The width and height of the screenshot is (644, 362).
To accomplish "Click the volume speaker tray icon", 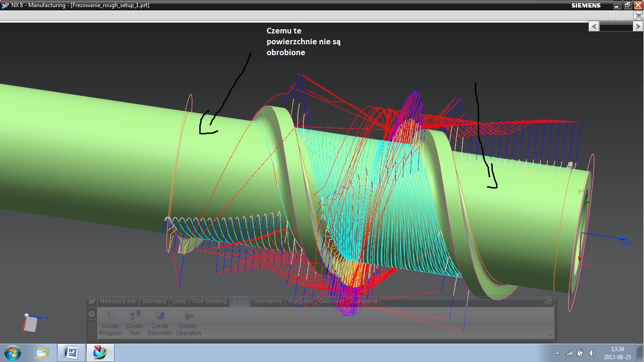I will pyautogui.click(x=592, y=353).
